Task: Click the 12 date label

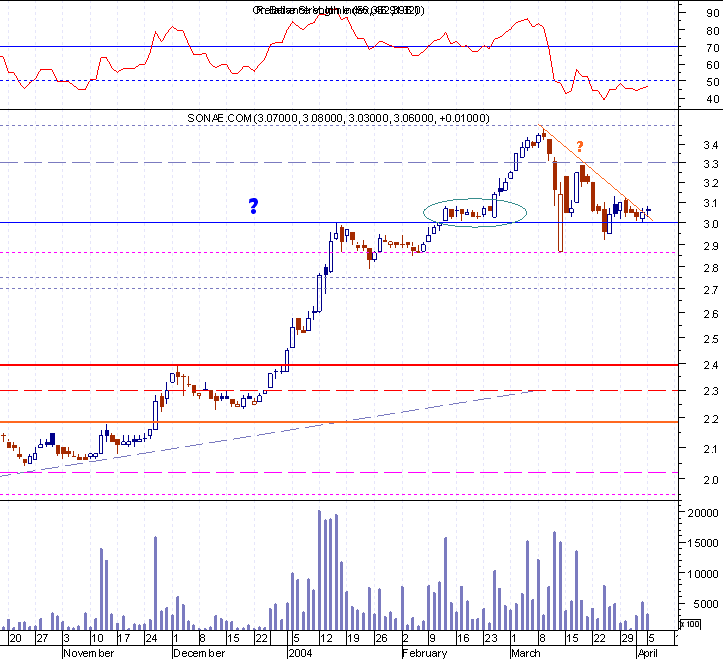Action: (x=326, y=639)
